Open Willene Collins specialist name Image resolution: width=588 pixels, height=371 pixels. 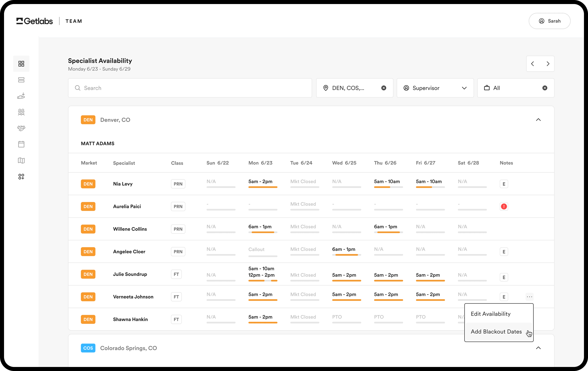coord(130,229)
